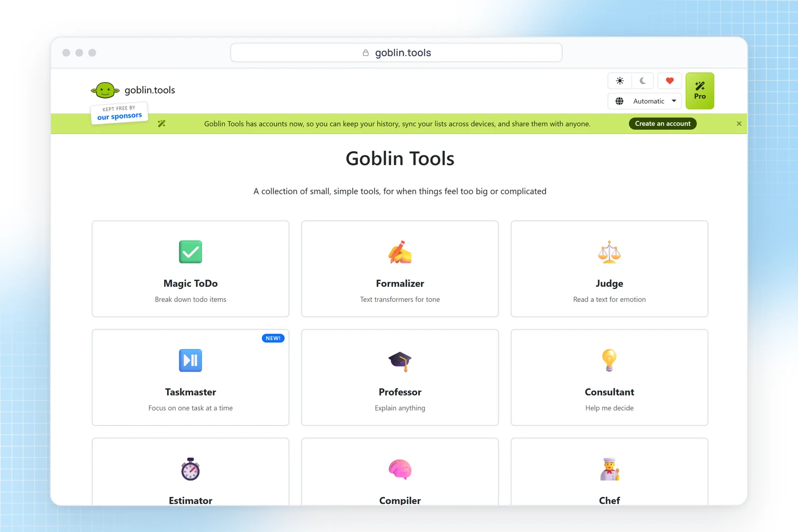Switch to dark mode moon icon
The image size is (798, 532).
[x=643, y=81]
